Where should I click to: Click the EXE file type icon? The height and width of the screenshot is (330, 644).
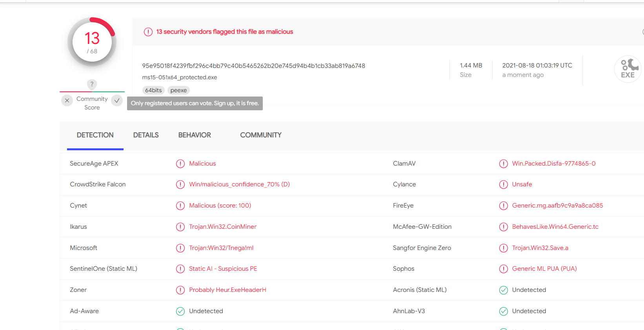(628, 69)
